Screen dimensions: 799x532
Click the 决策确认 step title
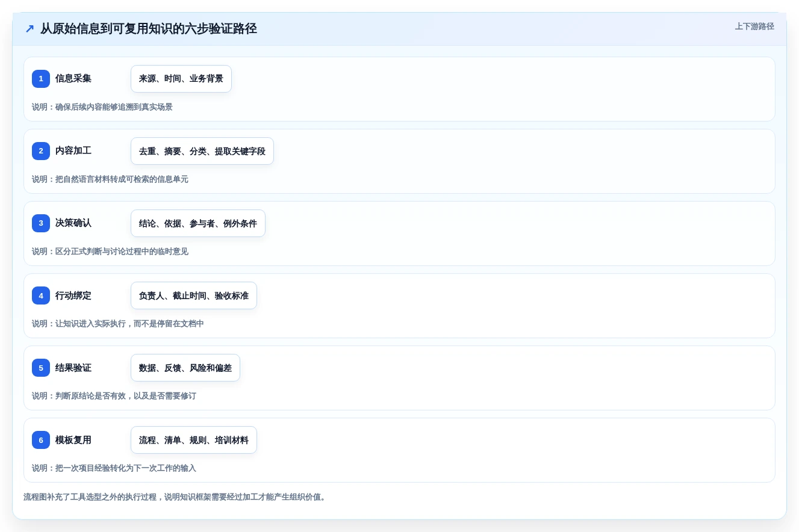click(x=73, y=223)
